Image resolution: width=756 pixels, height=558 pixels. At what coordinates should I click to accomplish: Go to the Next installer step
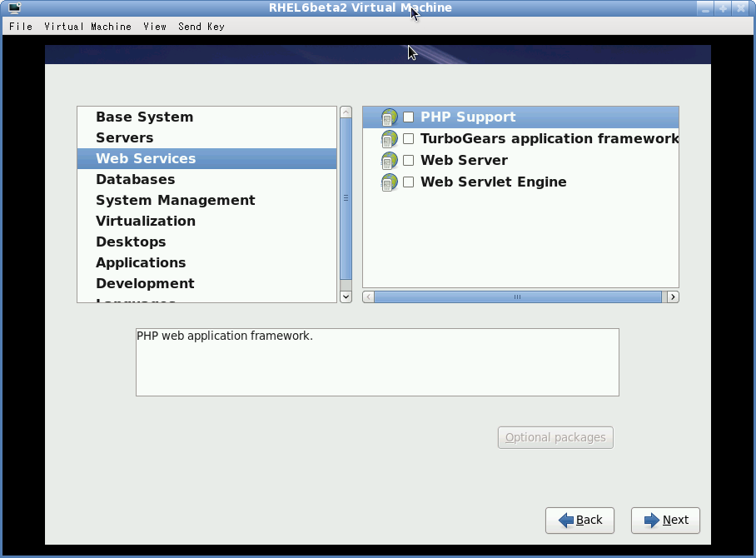pyautogui.click(x=665, y=521)
